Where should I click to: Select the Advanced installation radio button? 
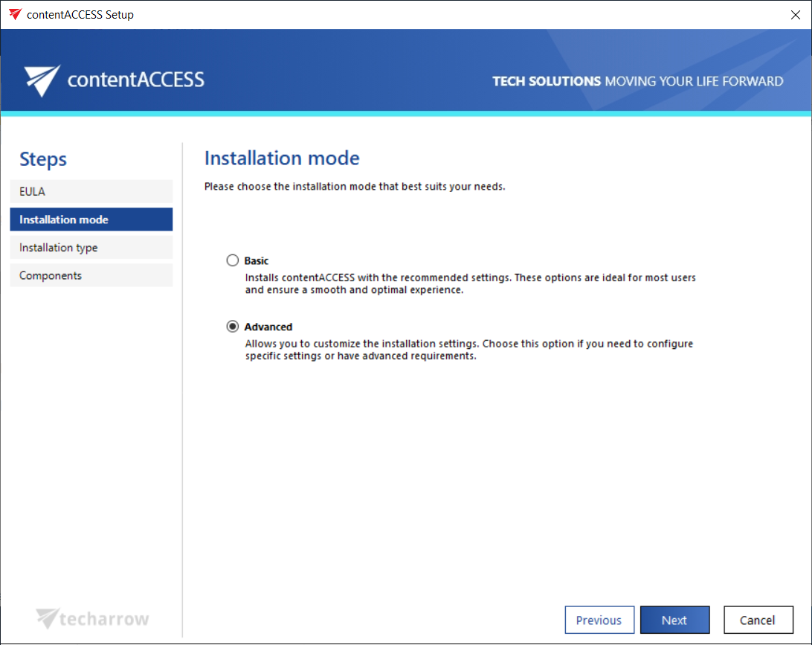233,327
